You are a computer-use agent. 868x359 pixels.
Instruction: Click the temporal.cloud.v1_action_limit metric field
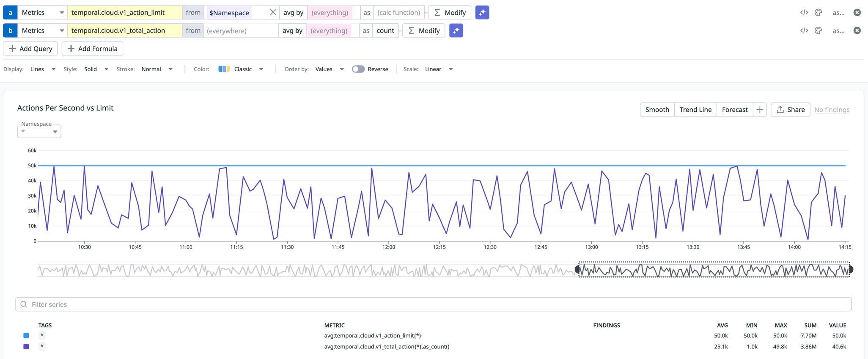125,12
